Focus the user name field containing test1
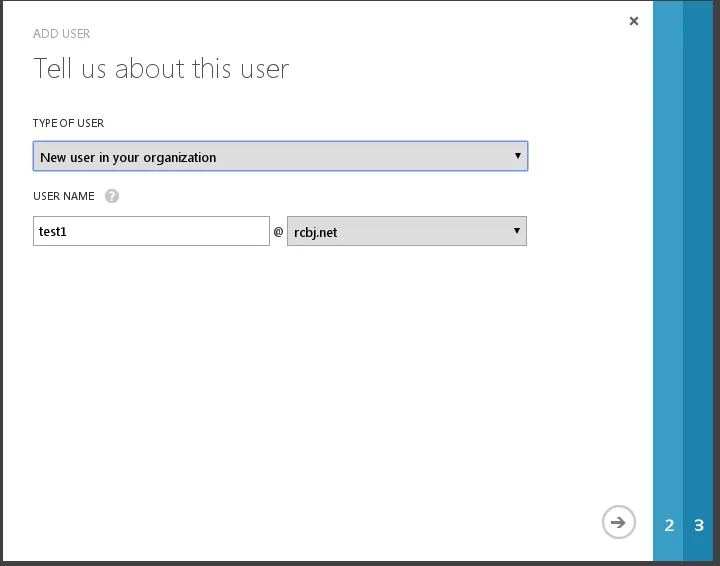 click(151, 231)
